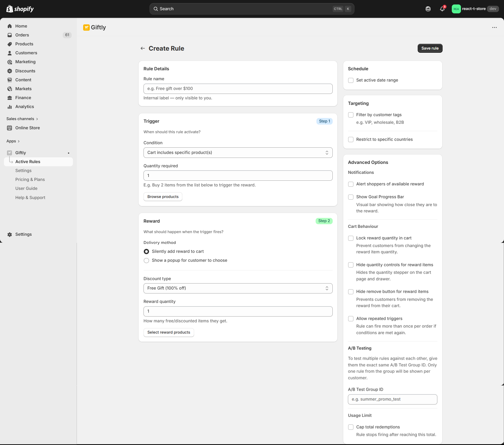The image size is (504, 445).
Task: Open the three-dot menu next to Giftly header
Action: point(494,28)
